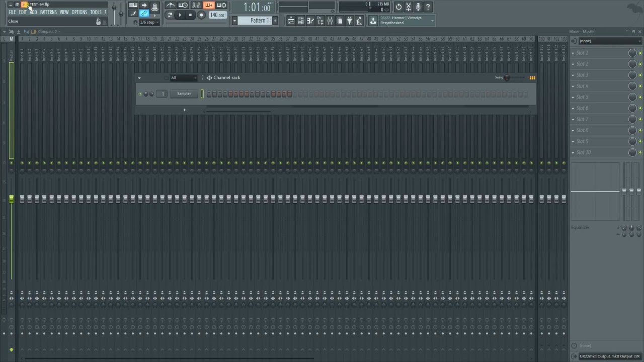Click the time display 1:01:00

[258, 8]
